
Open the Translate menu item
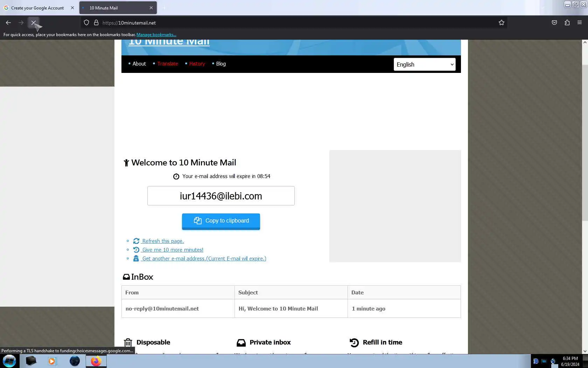tap(168, 64)
